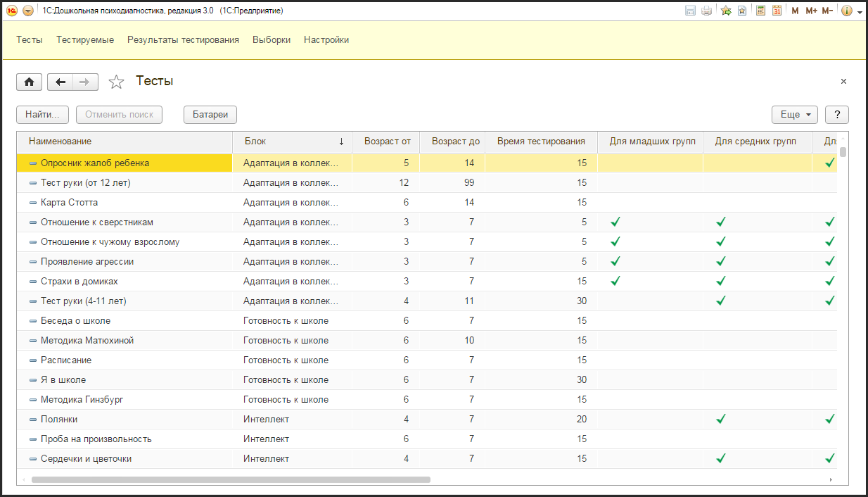Open the round main menu dropdown beside 1C logo
The image size is (868, 497).
tap(27, 11)
